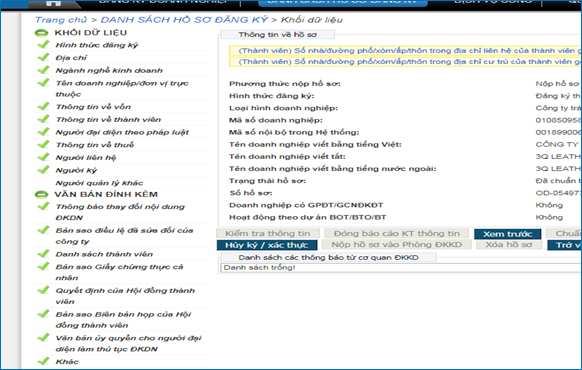Collapse the VĂN BẢN ĐÍNH KÈM section icon

pyautogui.click(x=41, y=194)
